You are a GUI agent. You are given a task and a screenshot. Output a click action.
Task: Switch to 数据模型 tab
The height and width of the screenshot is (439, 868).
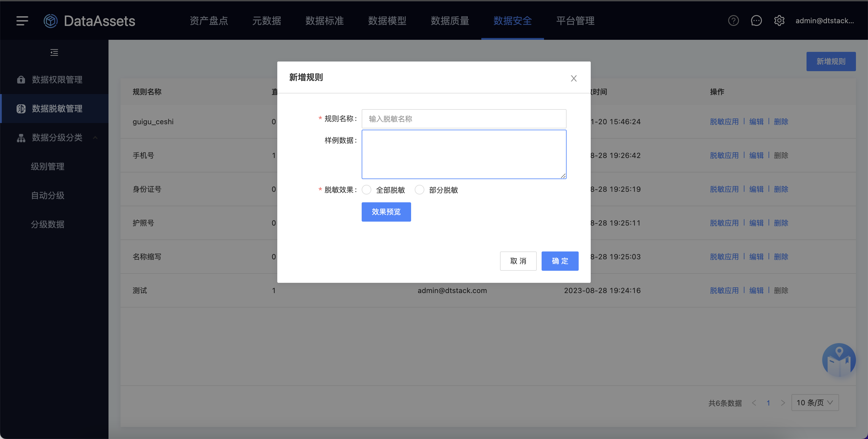coord(387,21)
